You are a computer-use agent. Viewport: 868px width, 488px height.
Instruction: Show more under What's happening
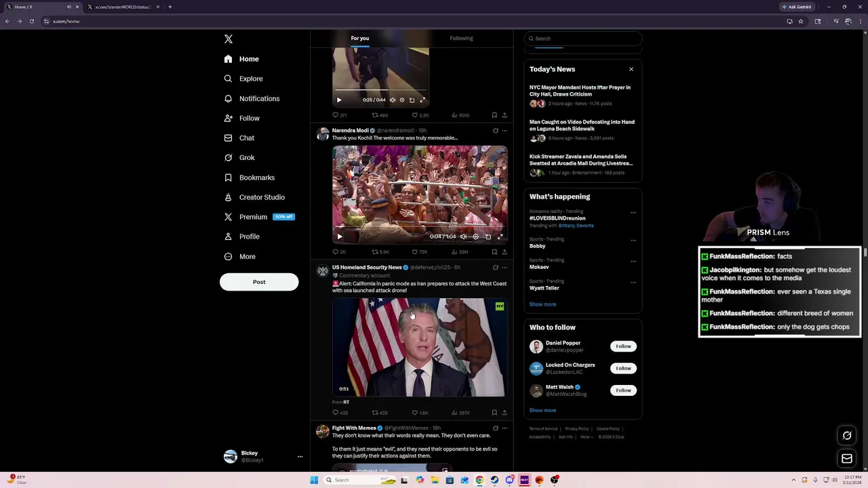coord(542,304)
